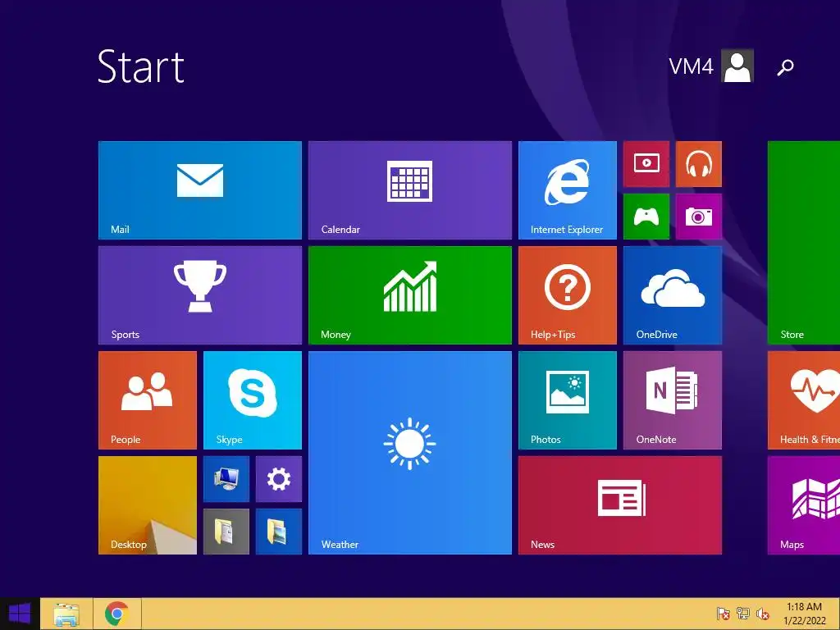Click the muted volume tray icon
This screenshot has height=630, width=840.
click(x=762, y=614)
